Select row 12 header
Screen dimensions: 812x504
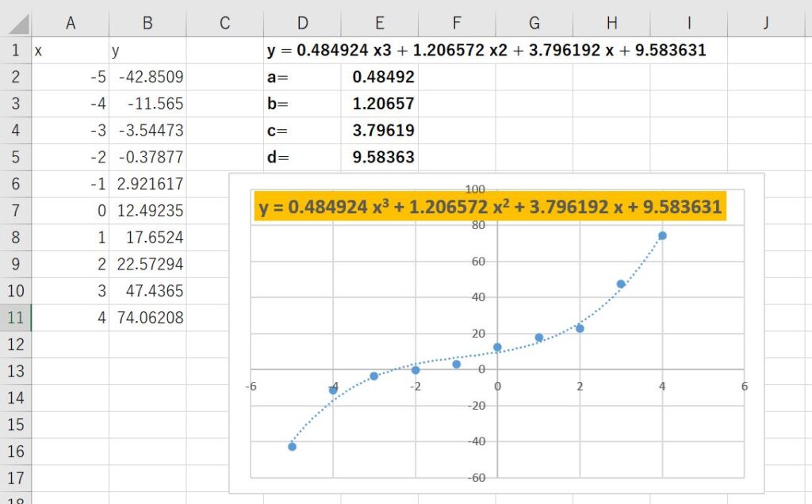point(16,345)
